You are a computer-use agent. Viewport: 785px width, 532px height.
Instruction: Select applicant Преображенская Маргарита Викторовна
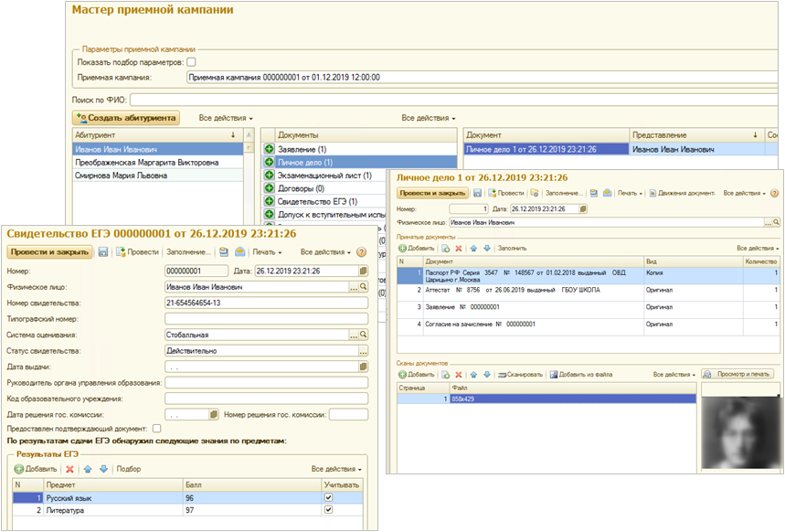click(158, 163)
